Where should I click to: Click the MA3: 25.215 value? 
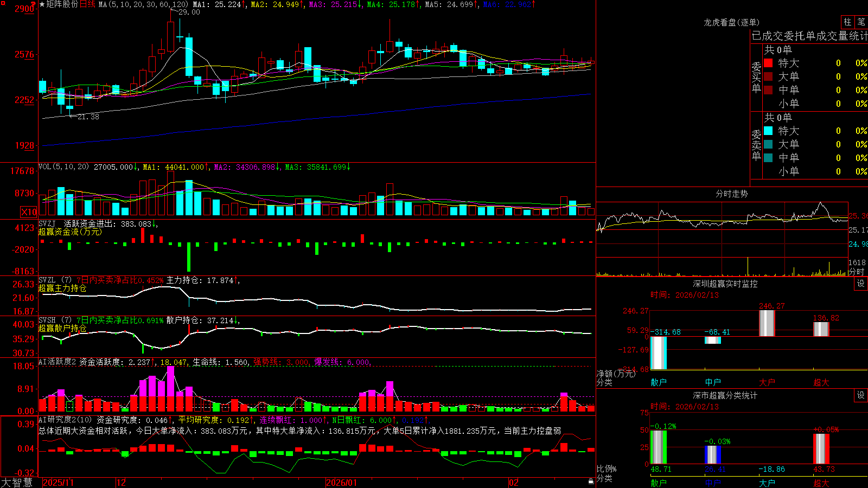point(334,4)
